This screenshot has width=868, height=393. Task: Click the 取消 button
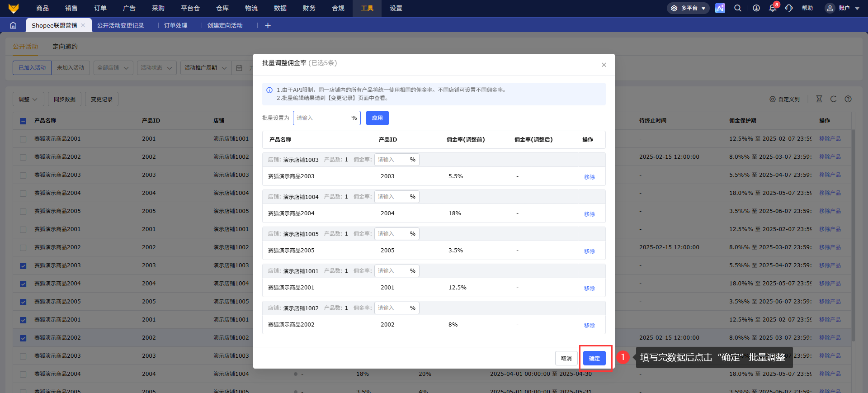(x=566, y=358)
